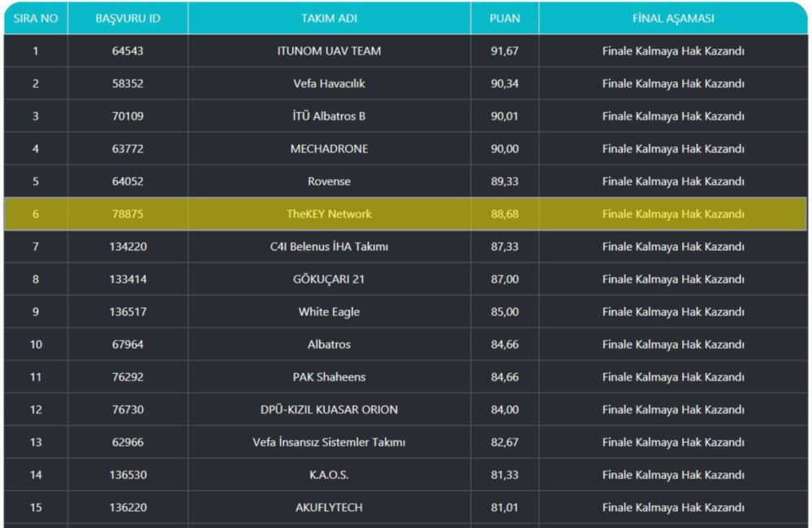Click the Vefa Havacılık team cell
Image resolution: width=812 pixels, height=528 pixels.
pyautogui.click(x=329, y=84)
